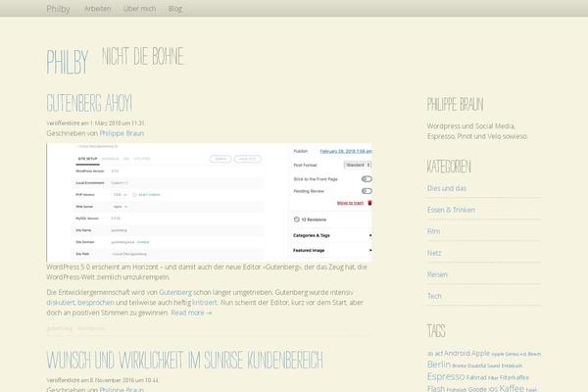
Task: Open the Film category
Action: point(433,231)
